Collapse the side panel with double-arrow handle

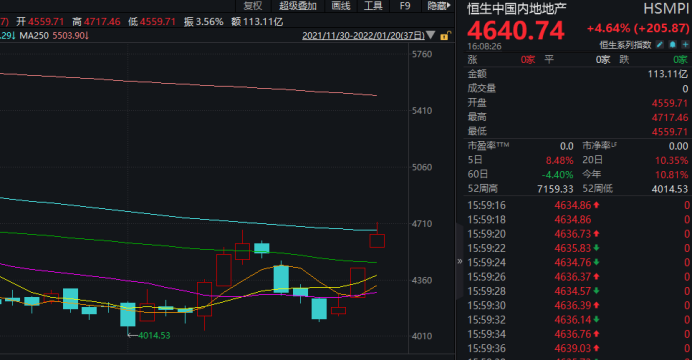(x=460, y=261)
